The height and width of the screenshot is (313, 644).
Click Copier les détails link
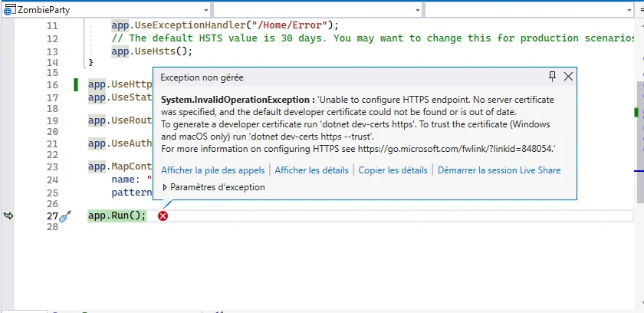coord(393,170)
